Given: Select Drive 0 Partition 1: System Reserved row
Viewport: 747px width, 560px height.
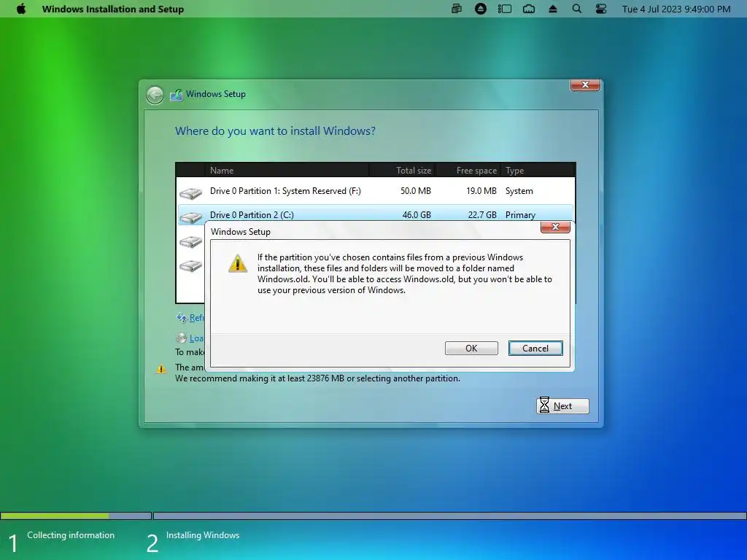Looking at the screenshot, I should 376,191.
